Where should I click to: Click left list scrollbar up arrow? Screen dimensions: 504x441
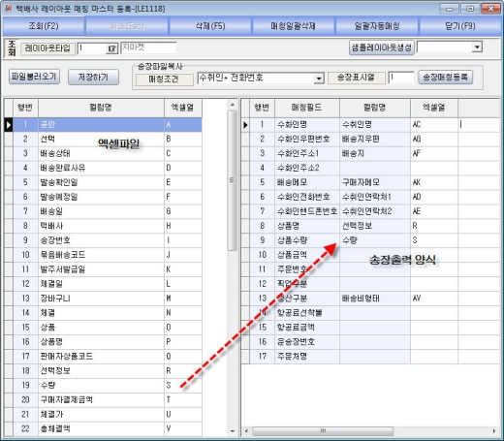tap(232, 105)
